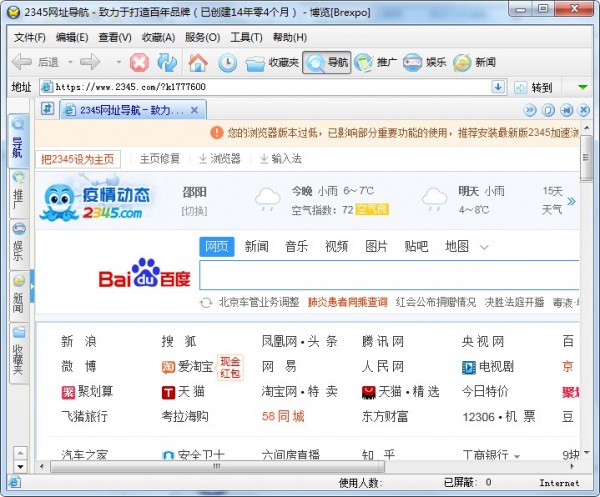Image resolution: width=600 pixels, height=497 pixels.
Task: Open the 收藏(A) menu
Action: [x=158, y=37]
